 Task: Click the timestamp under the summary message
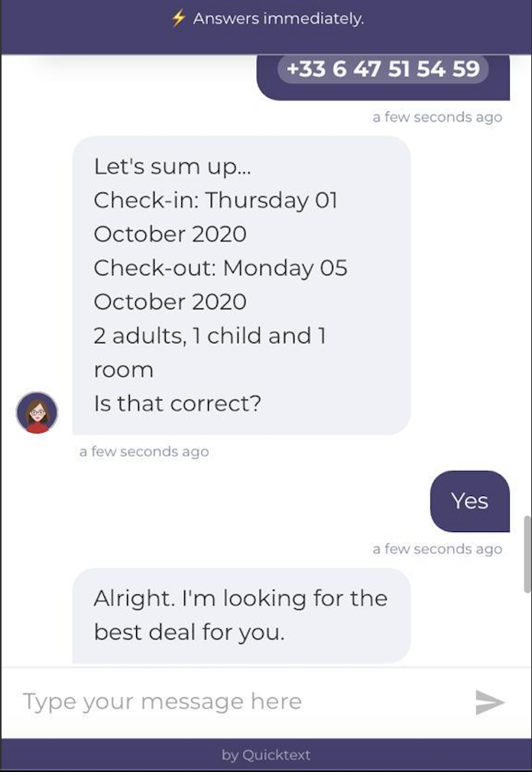(x=144, y=452)
